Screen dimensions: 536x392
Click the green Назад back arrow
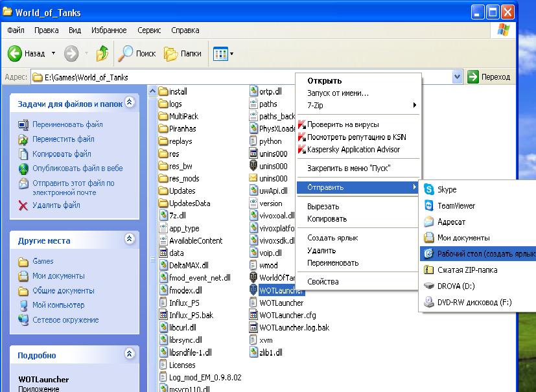point(15,53)
